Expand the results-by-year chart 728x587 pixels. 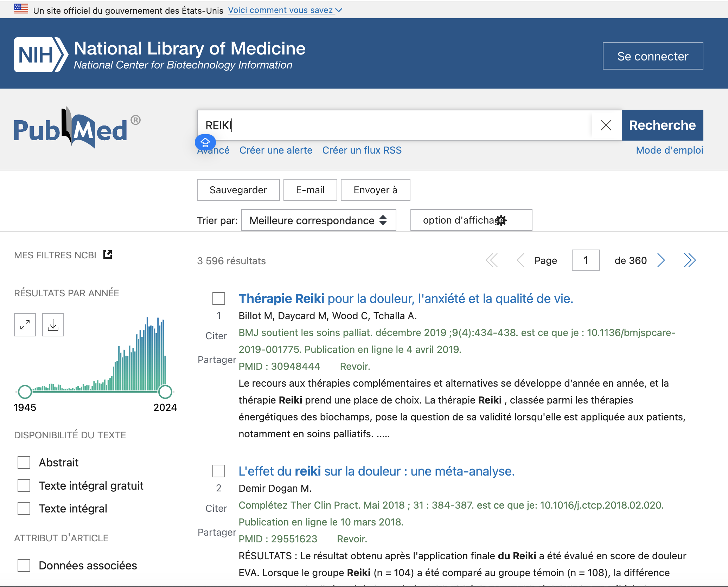pos(25,324)
